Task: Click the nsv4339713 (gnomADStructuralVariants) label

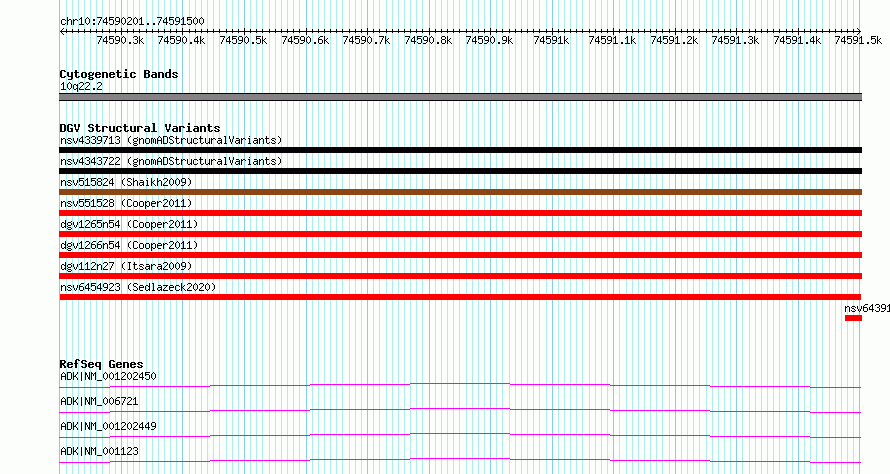Action: (x=171, y=140)
